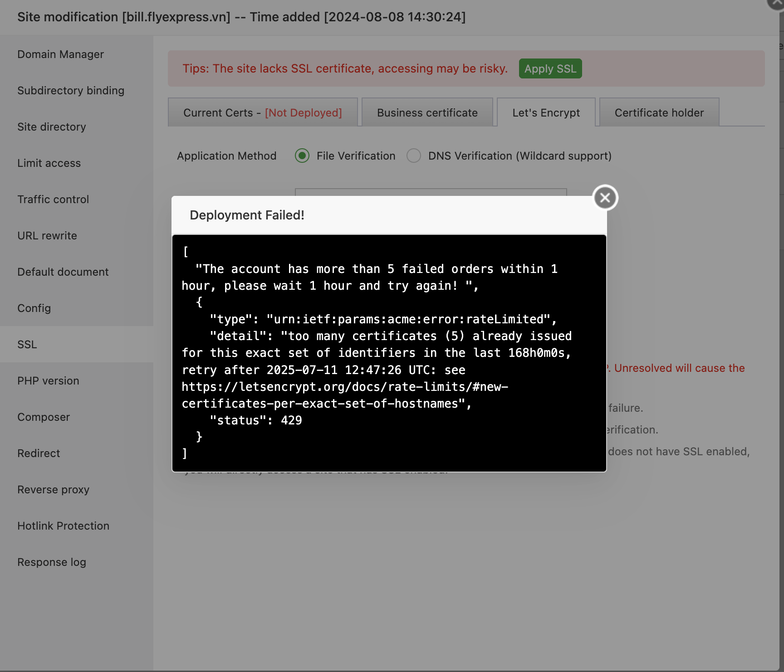The image size is (784, 672).
Task: Click the "status": 429 line in error output
Action: point(256,420)
